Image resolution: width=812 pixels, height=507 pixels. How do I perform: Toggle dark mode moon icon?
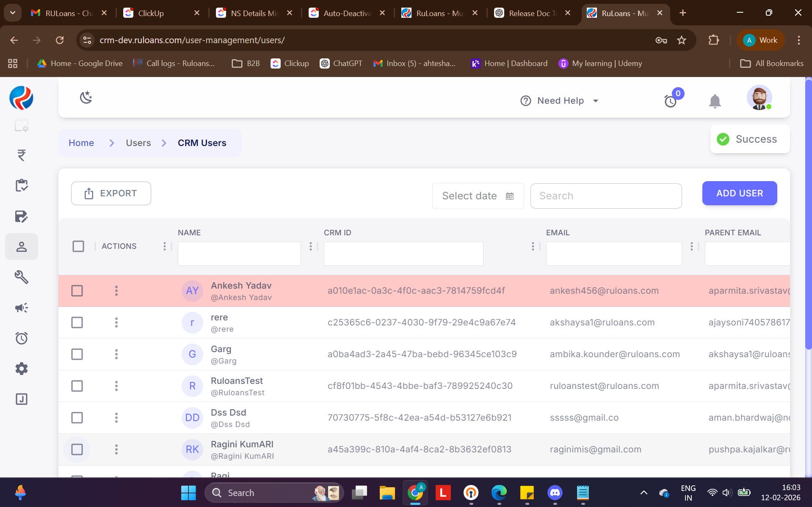click(86, 97)
